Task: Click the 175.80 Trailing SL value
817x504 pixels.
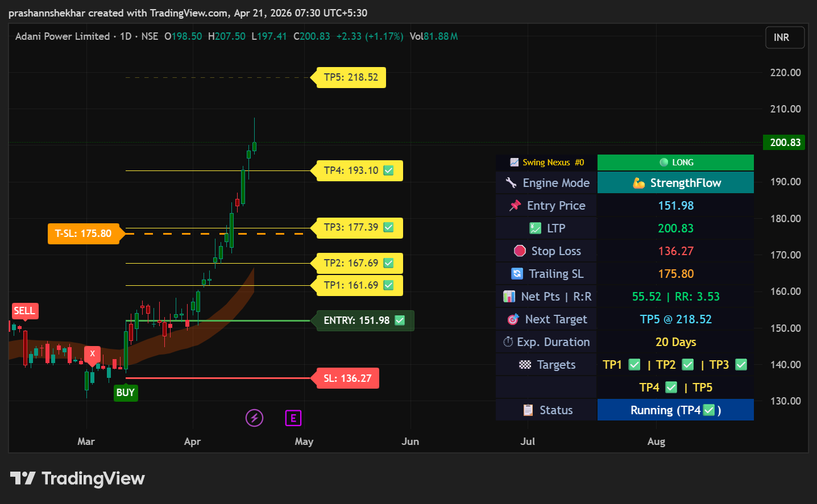Action: tap(676, 273)
